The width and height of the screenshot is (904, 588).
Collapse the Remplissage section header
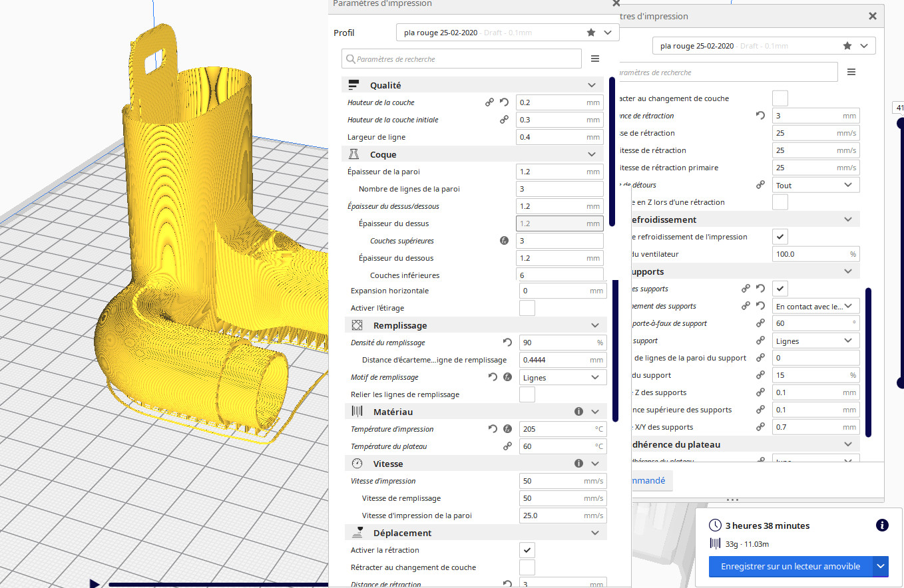(594, 325)
